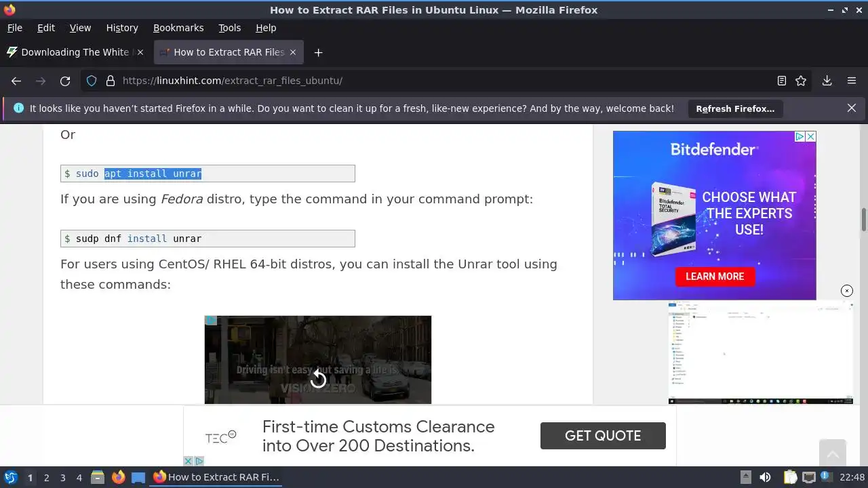Open AdChoices icon on bottom banner
The height and width of the screenshot is (488, 868).
[x=199, y=461]
